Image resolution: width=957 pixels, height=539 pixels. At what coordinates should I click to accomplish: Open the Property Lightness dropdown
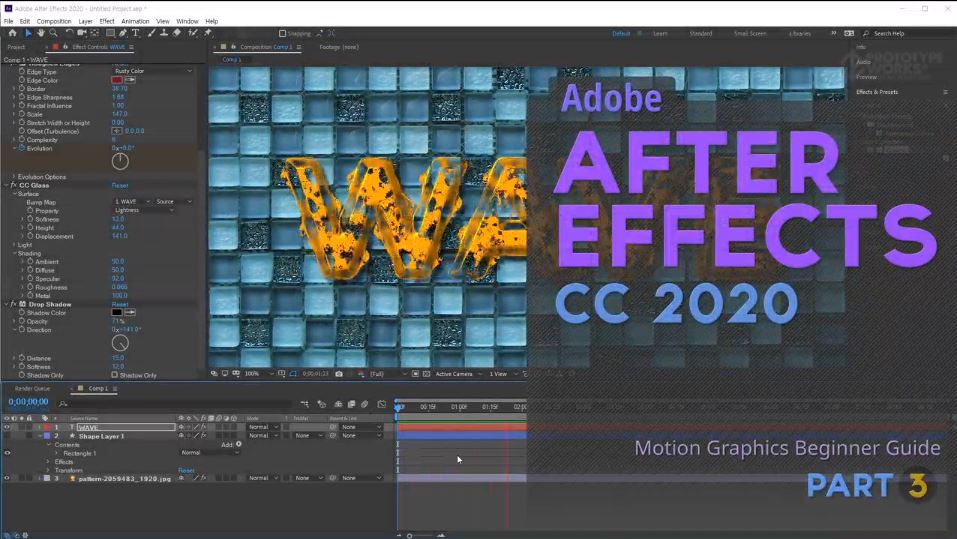coord(144,210)
